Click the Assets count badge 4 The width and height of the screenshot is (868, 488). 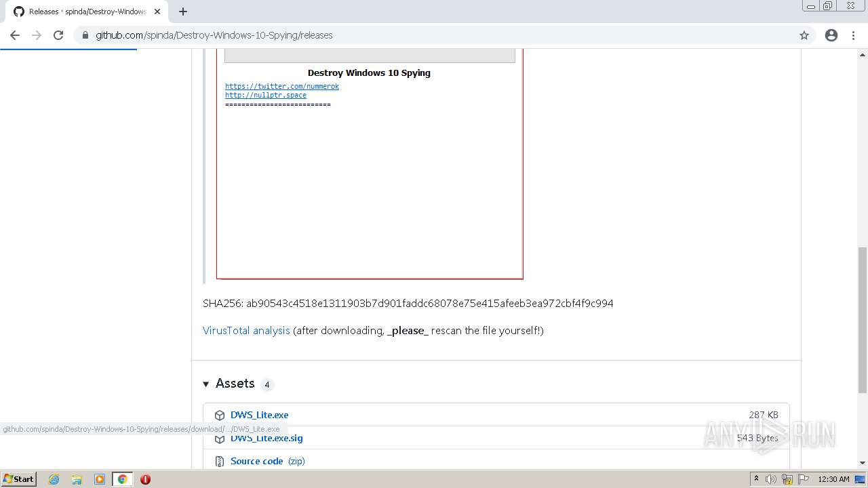(267, 384)
